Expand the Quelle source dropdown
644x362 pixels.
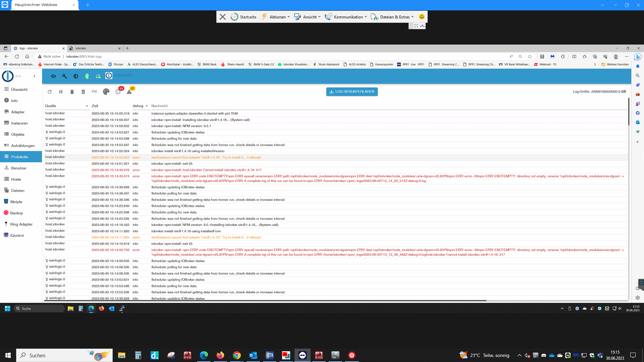click(87, 106)
